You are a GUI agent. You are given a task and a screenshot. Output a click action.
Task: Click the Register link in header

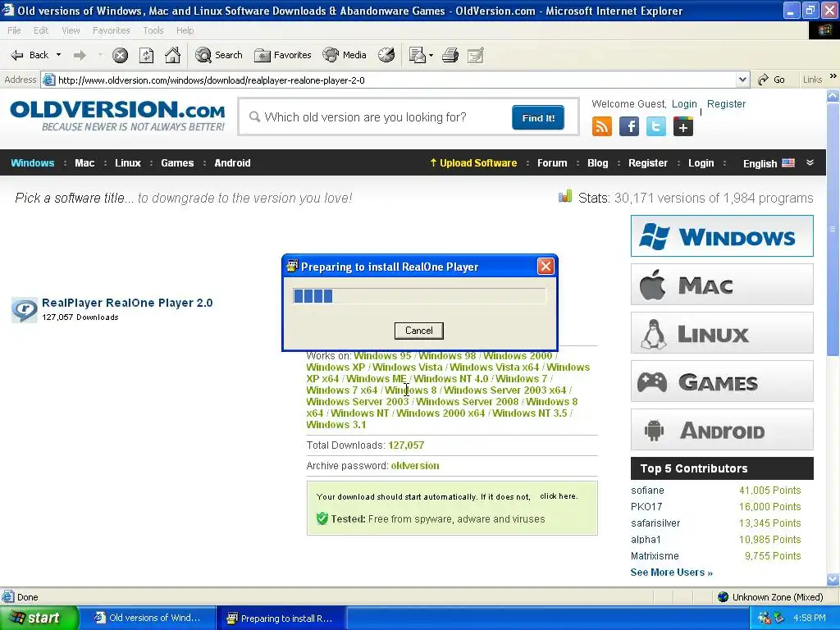[x=726, y=104]
